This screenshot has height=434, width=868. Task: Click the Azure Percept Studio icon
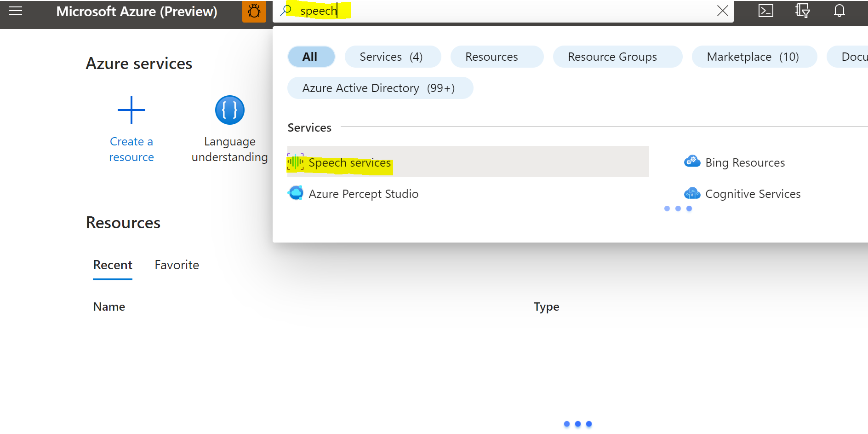296,193
